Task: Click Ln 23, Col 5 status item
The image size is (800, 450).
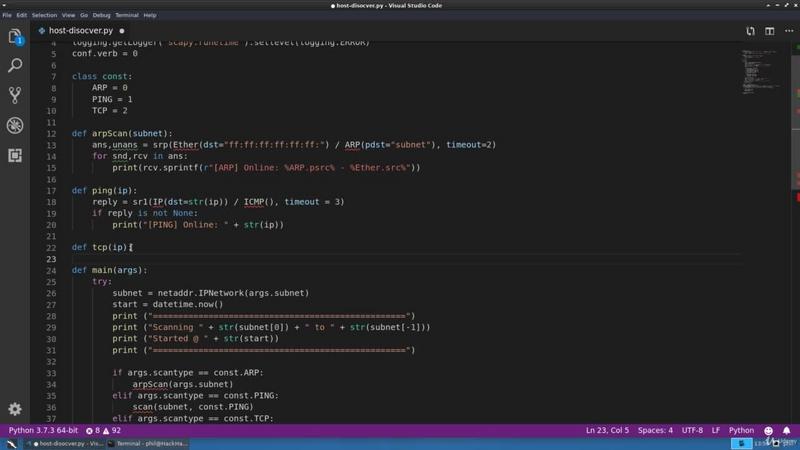Action: (607, 431)
